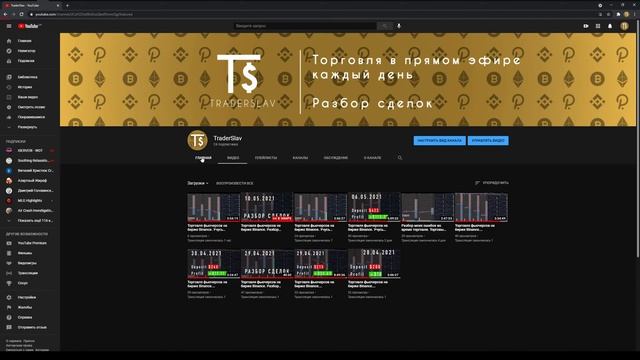The image size is (640, 360).
Task: Open Смотреть позже in the sidebar
Action: [x=30, y=107]
